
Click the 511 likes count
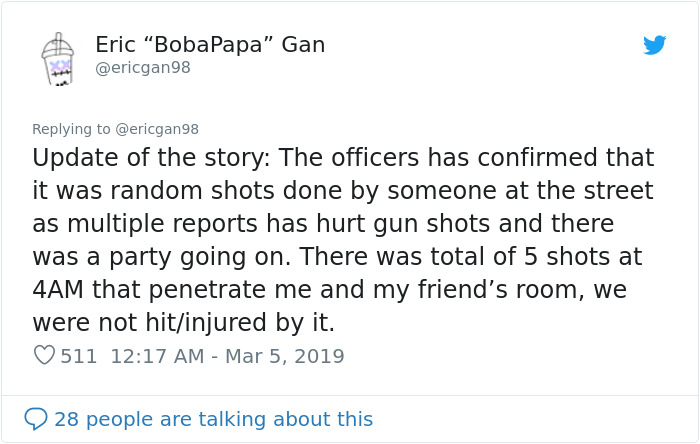coord(79,356)
